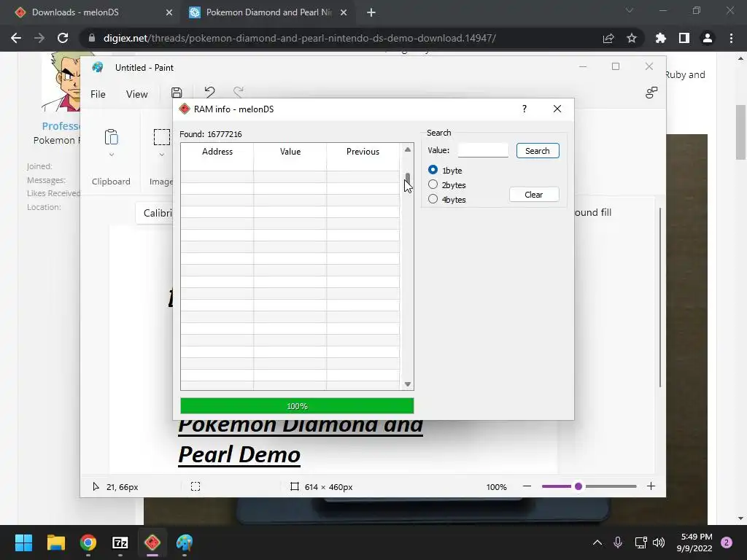Expand the selection tool dropdown chevron
This screenshot has width=747, height=560.
pyautogui.click(x=161, y=155)
